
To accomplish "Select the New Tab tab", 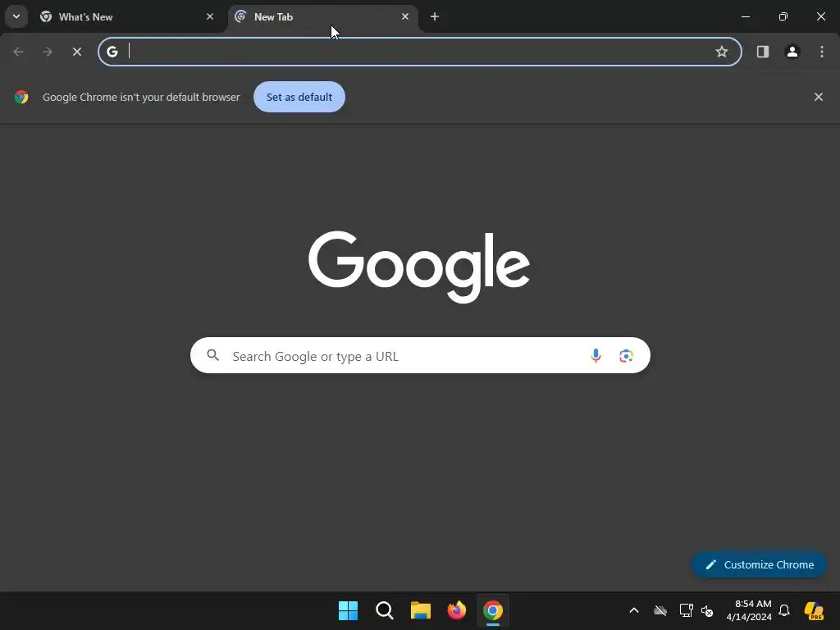I will [x=322, y=16].
